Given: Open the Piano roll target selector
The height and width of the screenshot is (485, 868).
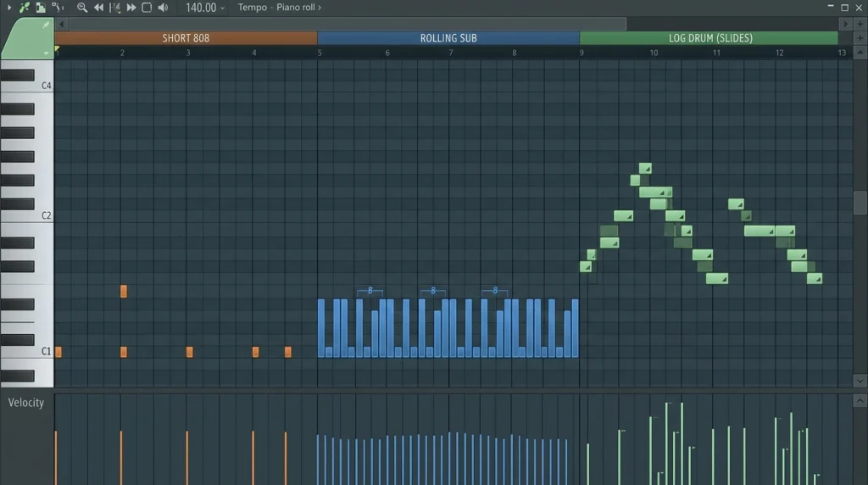Looking at the screenshot, I should [299, 7].
